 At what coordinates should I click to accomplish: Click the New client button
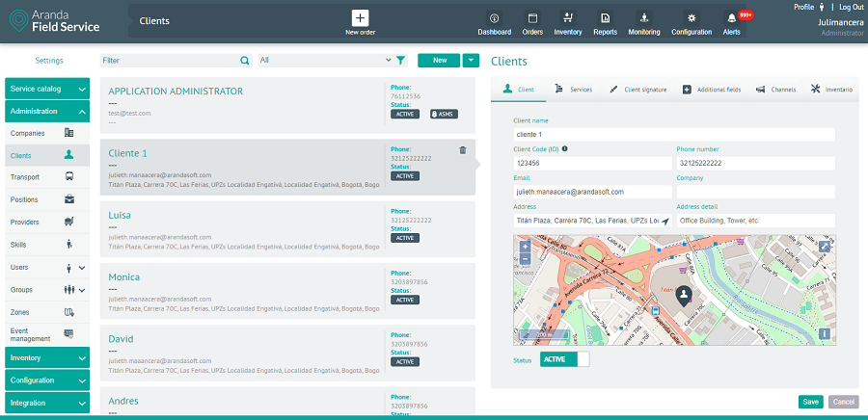click(x=439, y=61)
